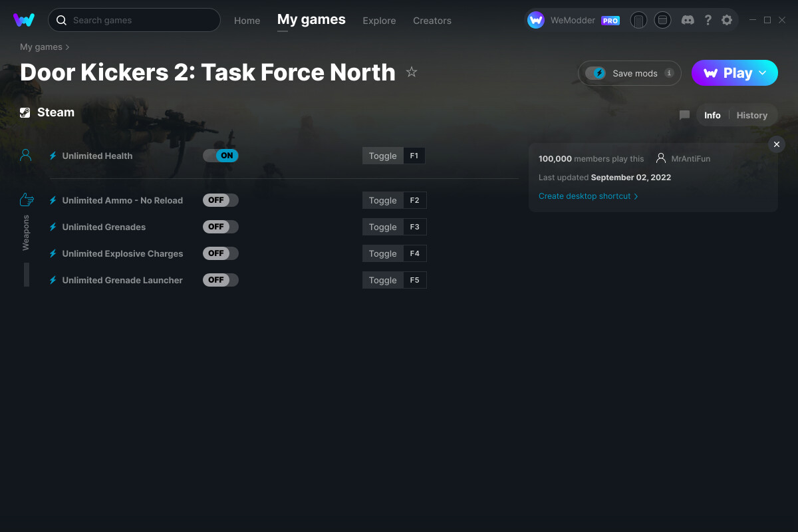Expand the Play button dropdown arrow
Viewport: 798px width, 532px height.
763,73
